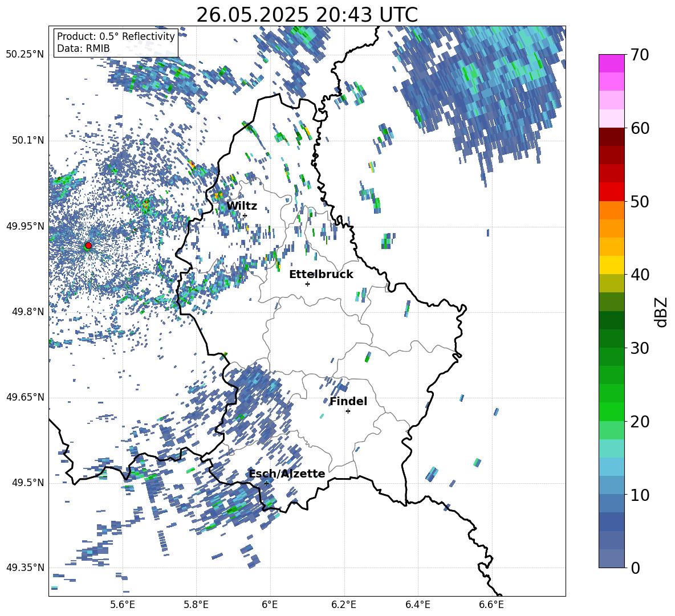Click the 6.4°E longitude label
The image size is (675, 616).
click(x=417, y=605)
